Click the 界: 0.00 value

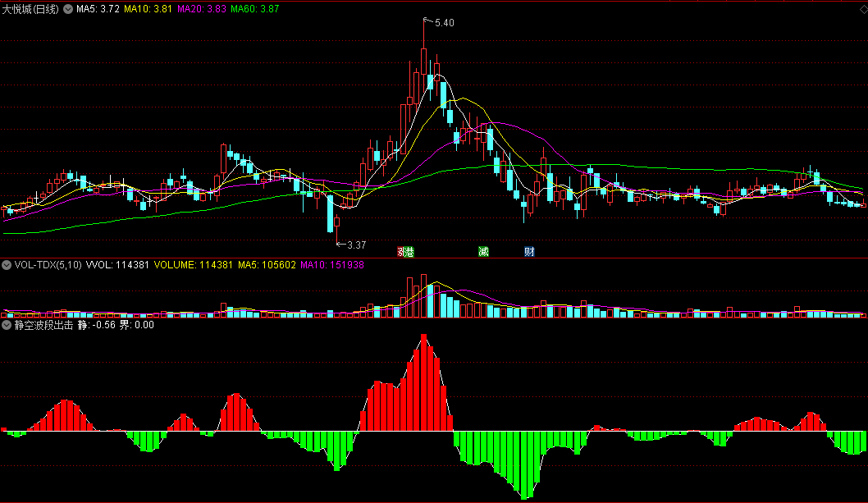[137, 325]
